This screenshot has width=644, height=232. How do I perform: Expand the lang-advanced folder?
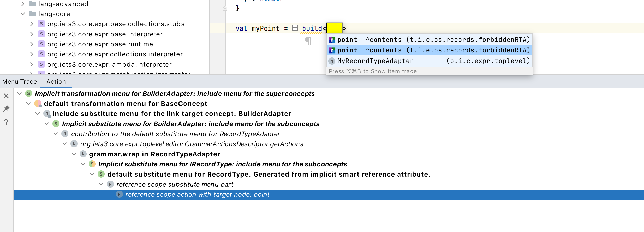coord(23,4)
